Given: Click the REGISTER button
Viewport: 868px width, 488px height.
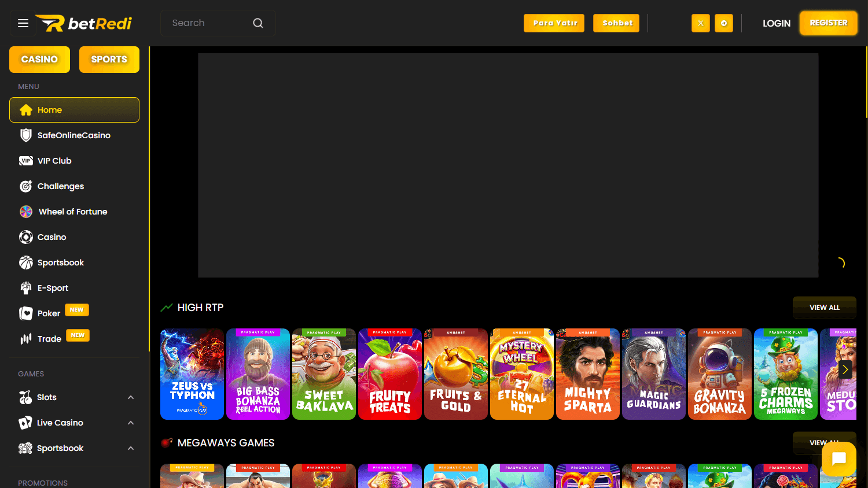Looking at the screenshot, I should [828, 23].
